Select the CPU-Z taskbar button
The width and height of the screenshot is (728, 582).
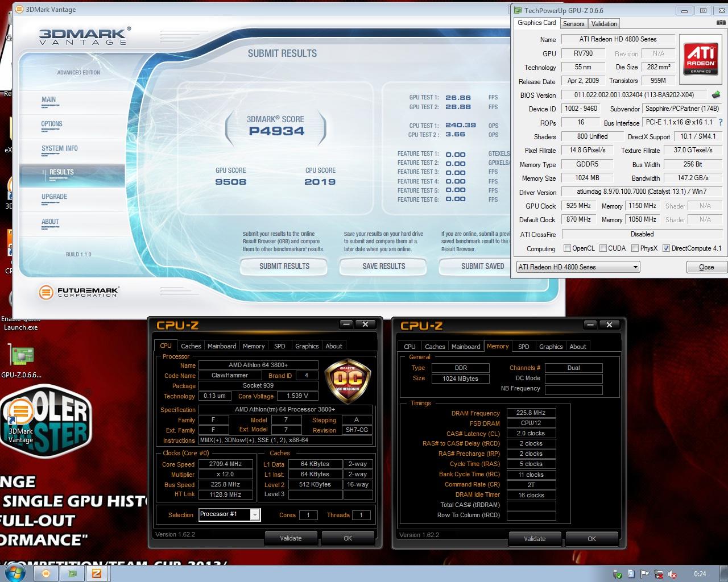[x=97, y=573]
